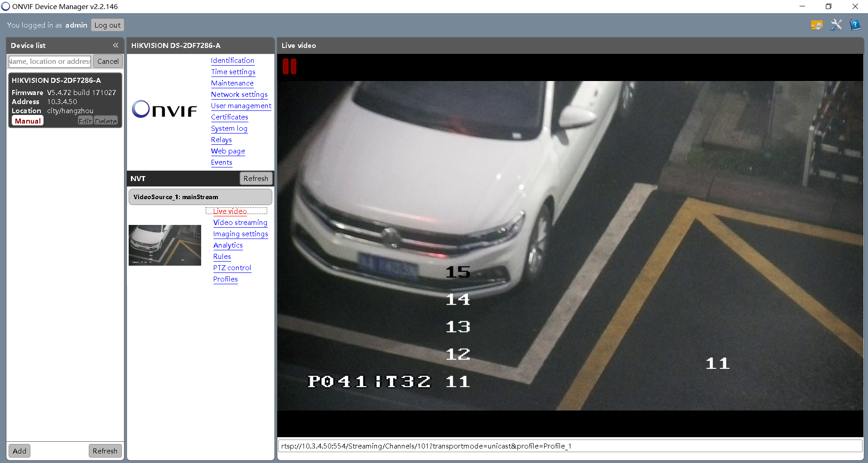Open Imaging settings

click(241, 234)
